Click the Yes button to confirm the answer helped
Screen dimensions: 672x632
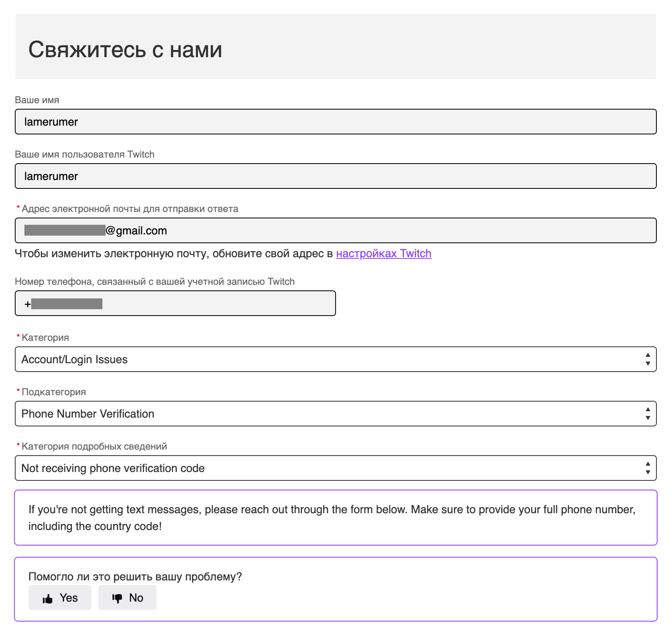[x=60, y=598]
